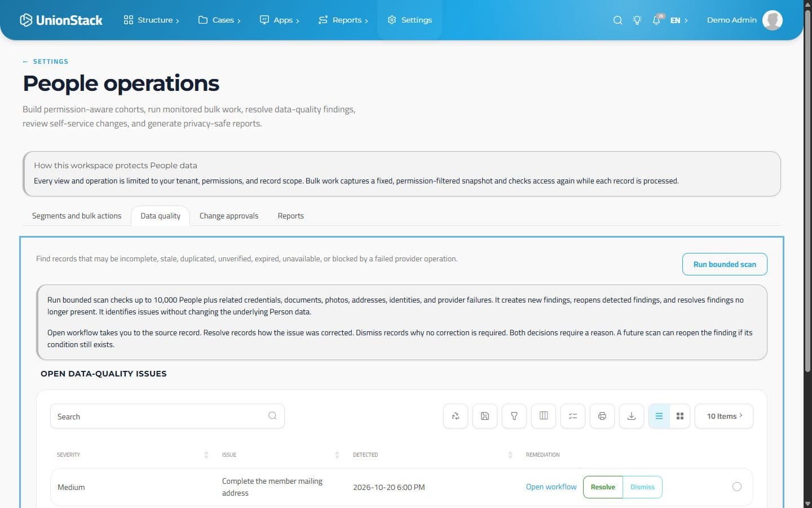Click the magnifier in the Search box
The image size is (812, 508).
click(x=272, y=416)
